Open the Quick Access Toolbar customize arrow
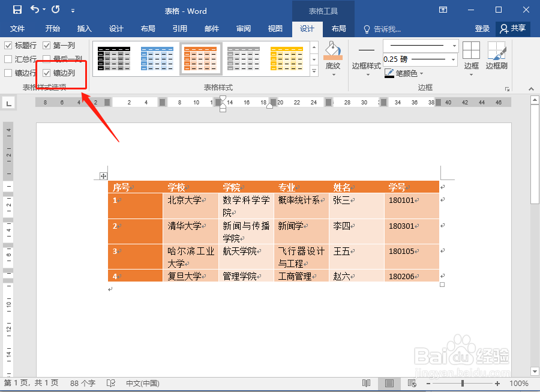Screen dimensions: 540x392 click(x=73, y=11)
